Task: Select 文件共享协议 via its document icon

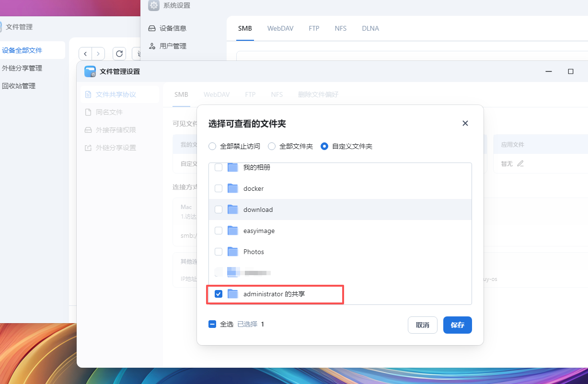Action: (x=88, y=94)
